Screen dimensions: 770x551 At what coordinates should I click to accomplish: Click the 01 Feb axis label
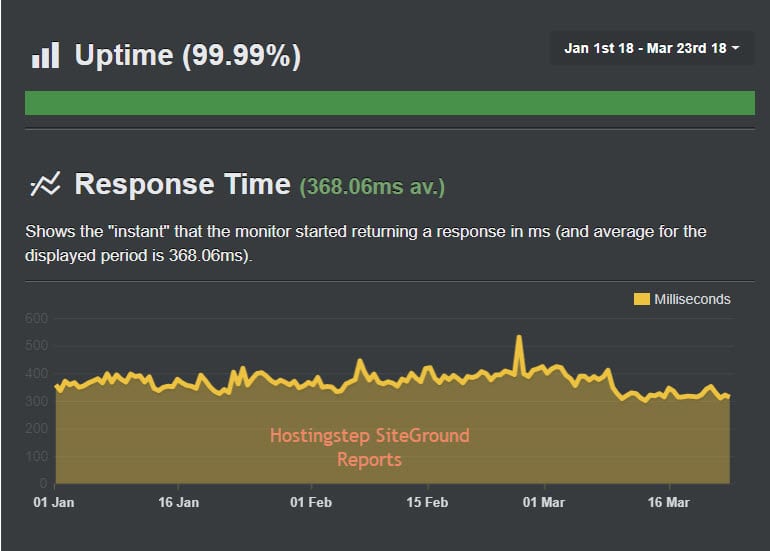(311, 502)
